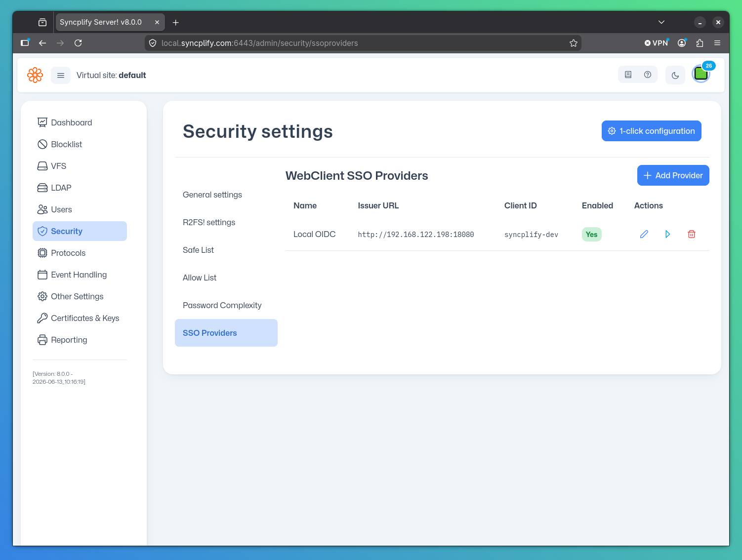The width and height of the screenshot is (742, 560).
Task: Click the VFS drive icon in sidebar
Action: 42,166
